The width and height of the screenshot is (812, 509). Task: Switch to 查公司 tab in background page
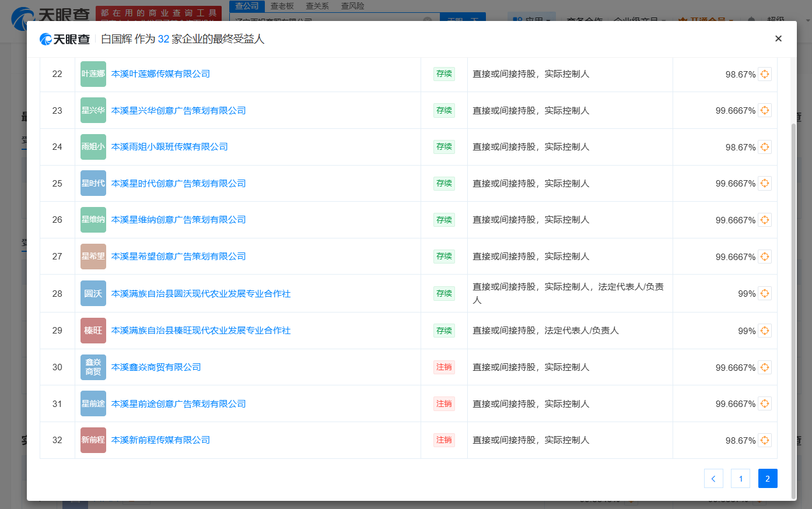tap(247, 6)
